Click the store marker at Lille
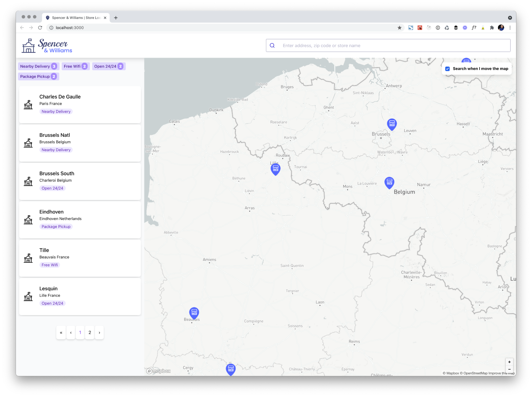 [275, 169]
